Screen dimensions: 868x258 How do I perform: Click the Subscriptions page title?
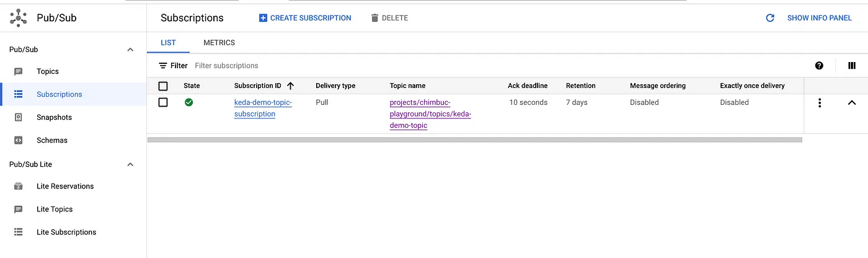[x=192, y=18]
